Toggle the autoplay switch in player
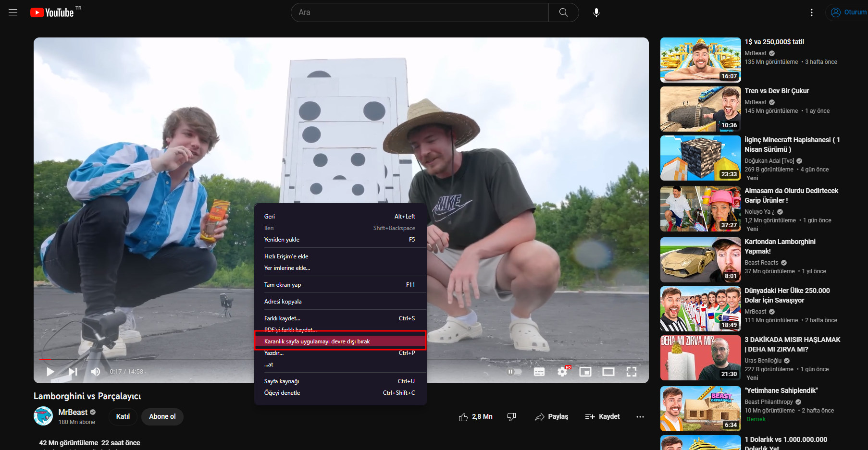Image resolution: width=868 pixels, height=450 pixels. coord(514,372)
